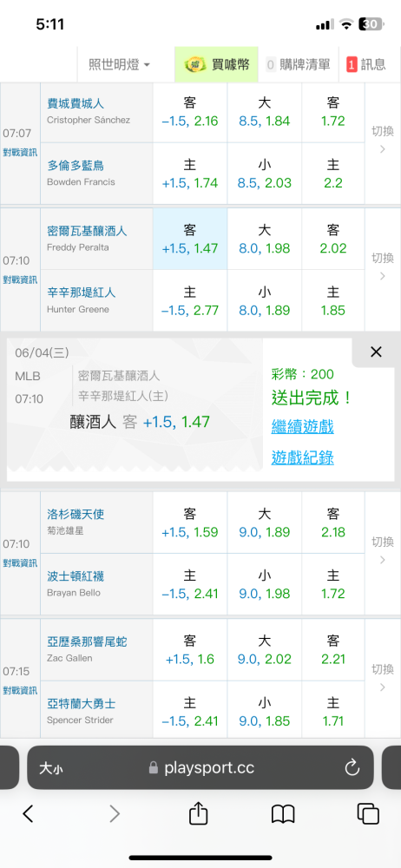Open the 照世明燈 account dropdown

(x=120, y=64)
